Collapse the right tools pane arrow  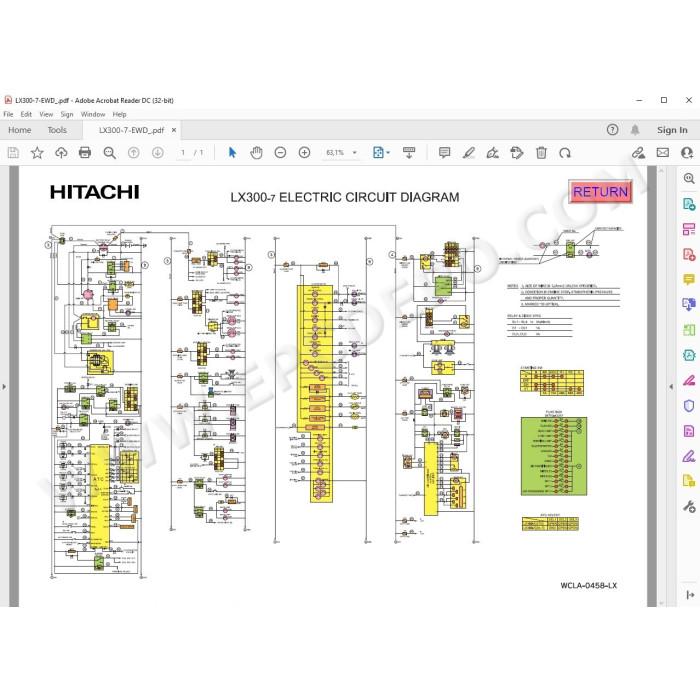tap(671, 387)
